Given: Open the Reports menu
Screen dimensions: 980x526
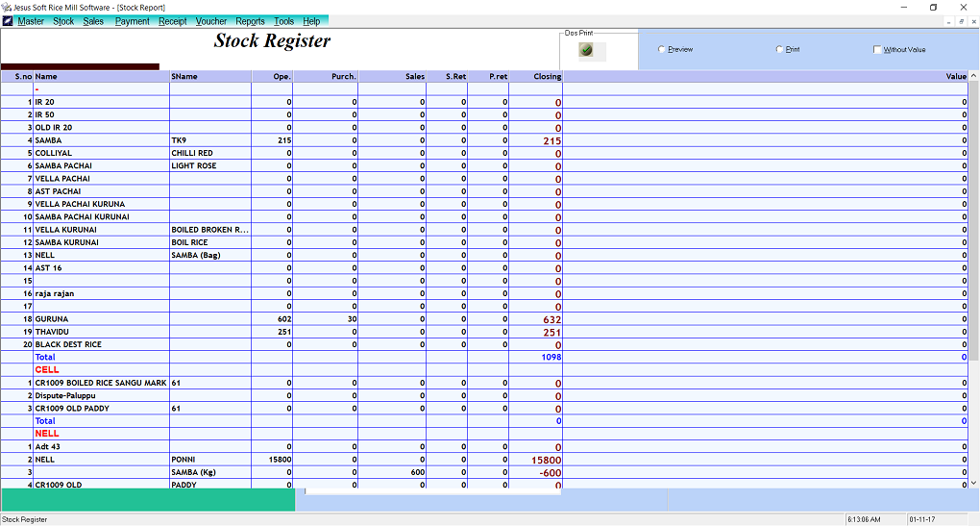Looking at the screenshot, I should click(250, 21).
